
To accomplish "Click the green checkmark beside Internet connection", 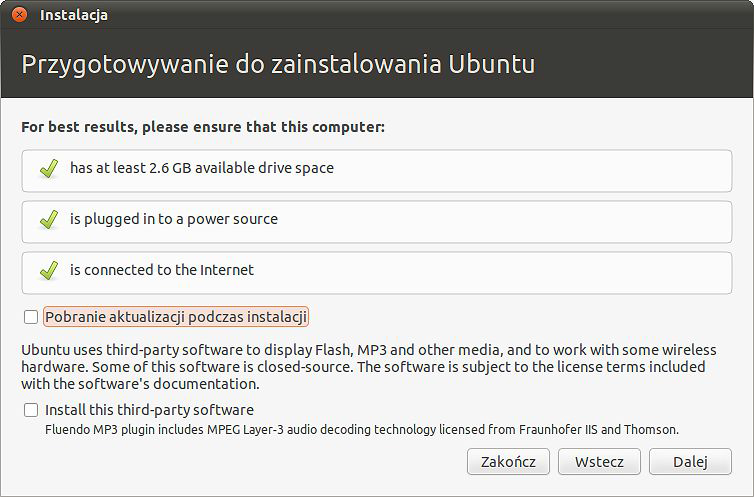I will 49,271.
